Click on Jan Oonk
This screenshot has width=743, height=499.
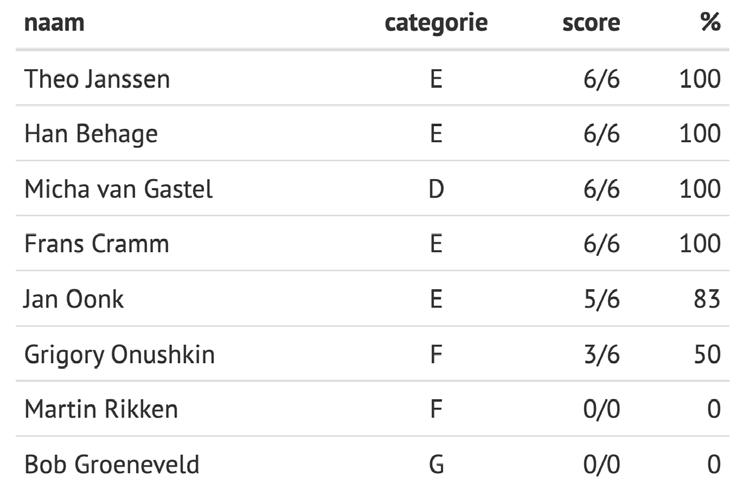coord(73,299)
